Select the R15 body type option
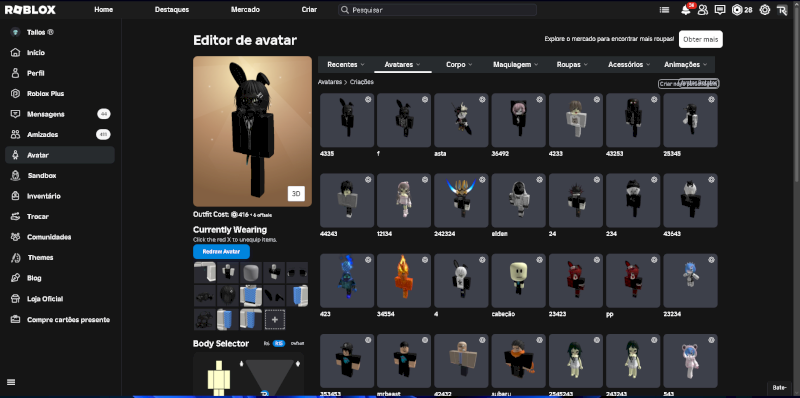Viewport: 800px width, 398px height. 279,343
